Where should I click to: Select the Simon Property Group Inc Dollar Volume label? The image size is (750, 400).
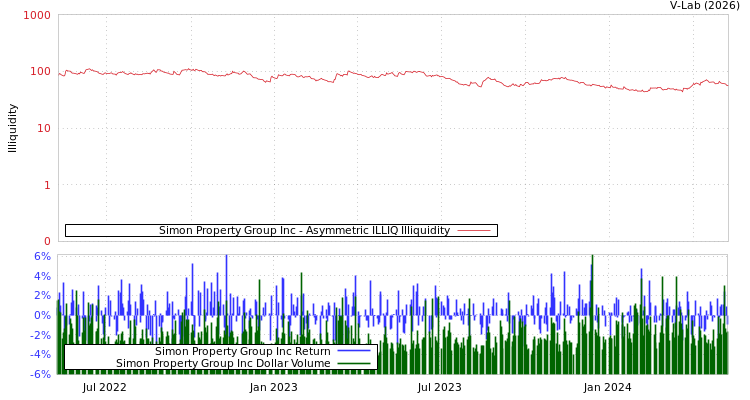pyautogui.click(x=223, y=364)
